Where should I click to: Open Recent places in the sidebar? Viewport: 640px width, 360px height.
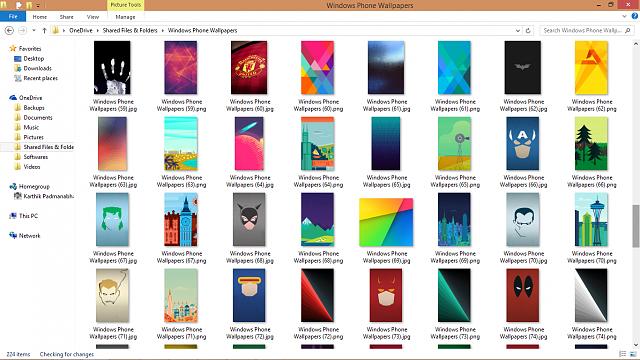point(40,78)
